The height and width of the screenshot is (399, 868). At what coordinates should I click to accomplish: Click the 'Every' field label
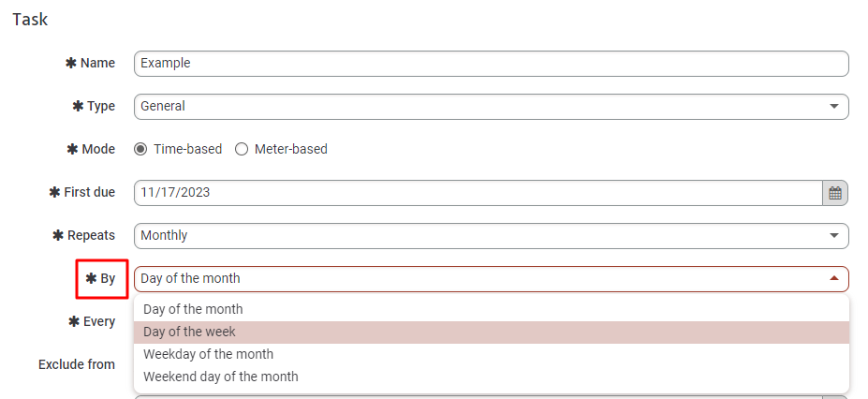tap(92, 322)
